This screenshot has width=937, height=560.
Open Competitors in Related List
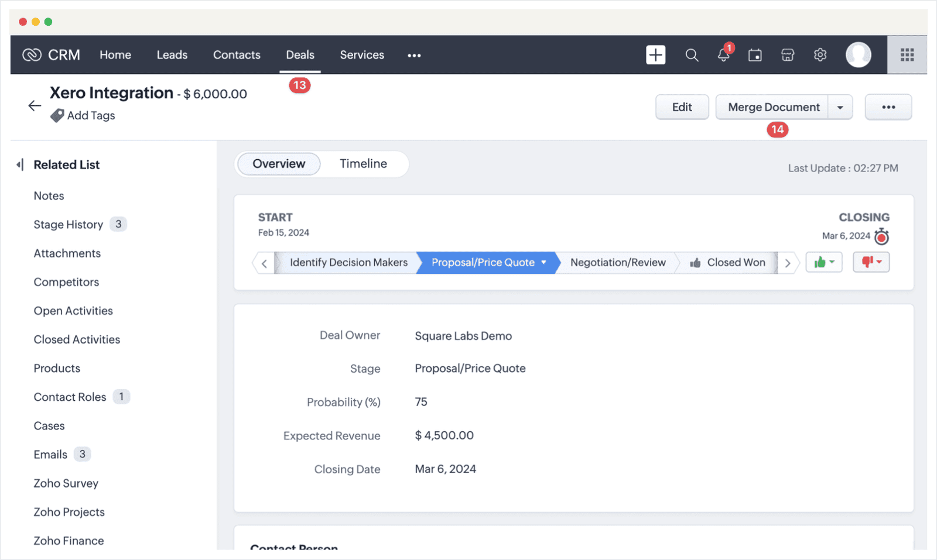66,282
